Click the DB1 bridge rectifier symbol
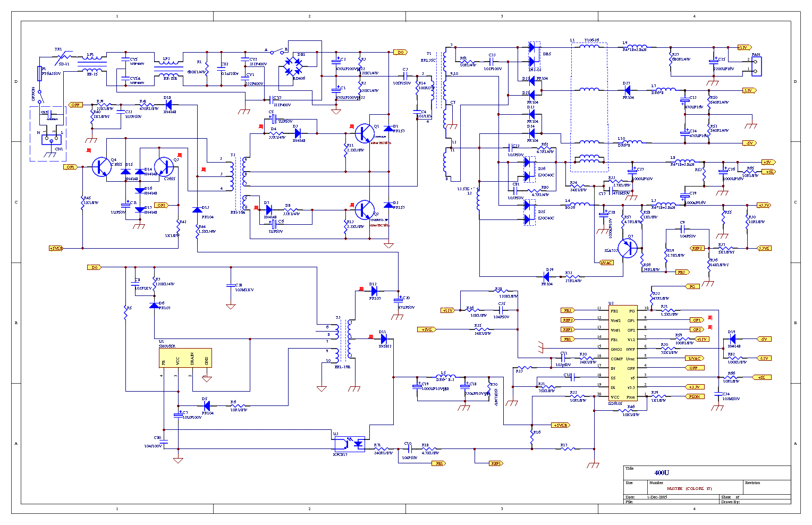 point(292,66)
